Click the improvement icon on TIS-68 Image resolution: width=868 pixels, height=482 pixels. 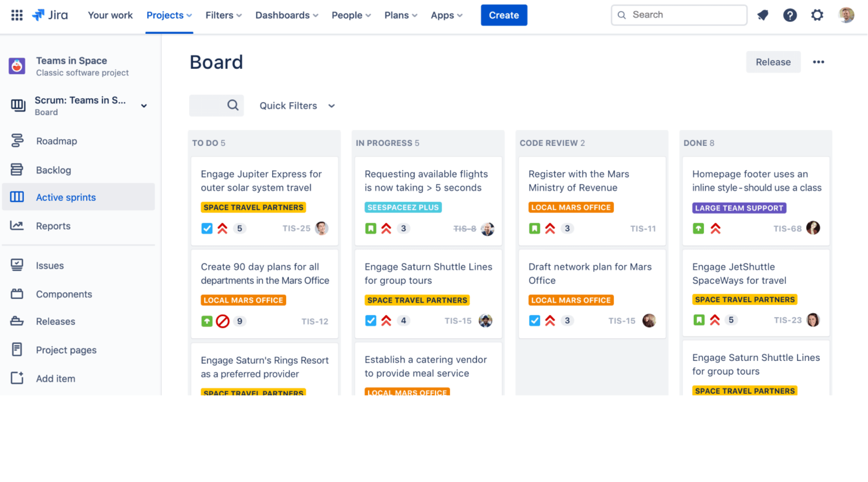pos(698,228)
